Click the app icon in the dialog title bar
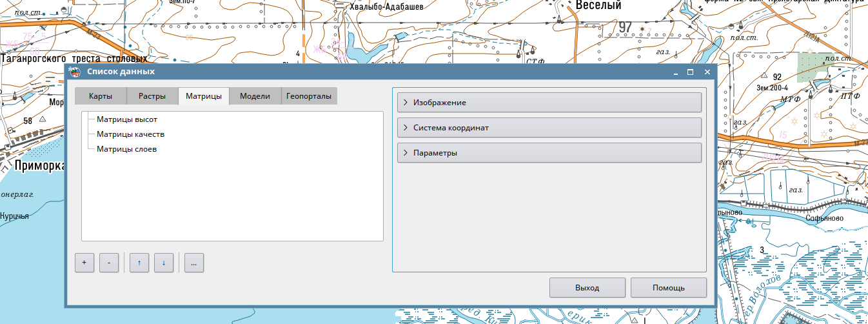The height and width of the screenshot is (324, 868). (75, 72)
